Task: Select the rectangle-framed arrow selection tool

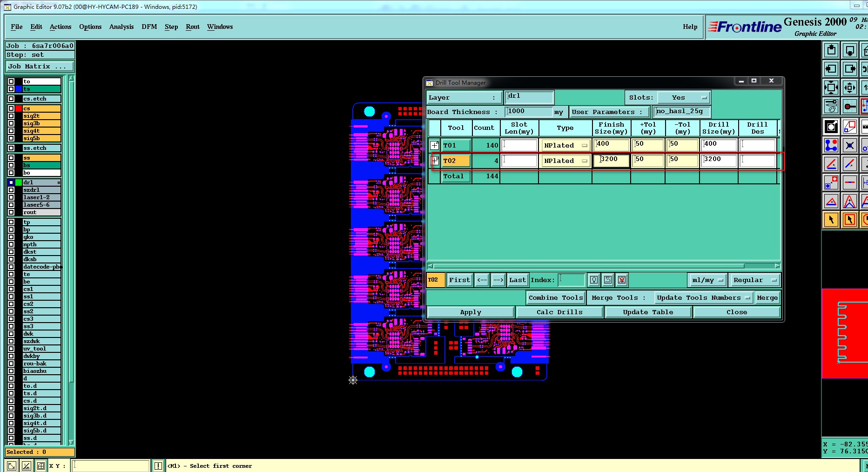Action: tap(850, 220)
